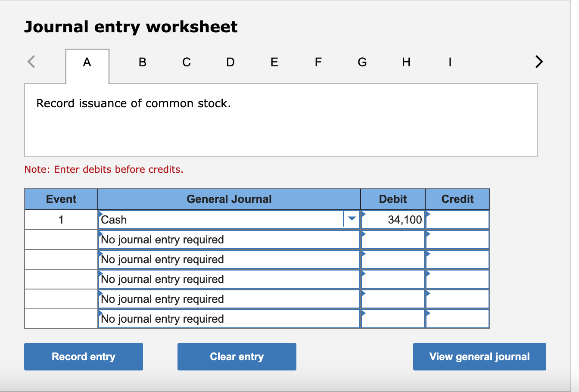Select the last General Journal account cell
The image size is (579, 392).
coord(229,319)
